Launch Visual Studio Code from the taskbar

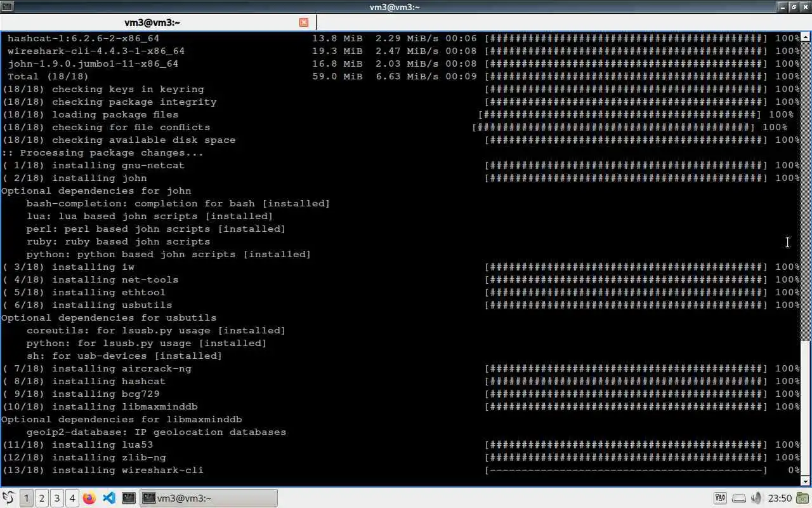[x=108, y=498]
